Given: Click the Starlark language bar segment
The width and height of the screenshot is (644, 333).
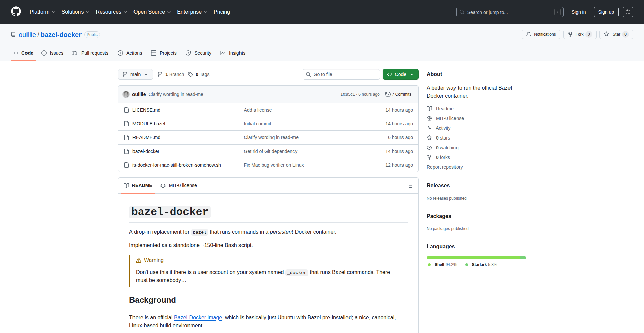Looking at the screenshot, I should pyautogui.click(x=523, y=258).
